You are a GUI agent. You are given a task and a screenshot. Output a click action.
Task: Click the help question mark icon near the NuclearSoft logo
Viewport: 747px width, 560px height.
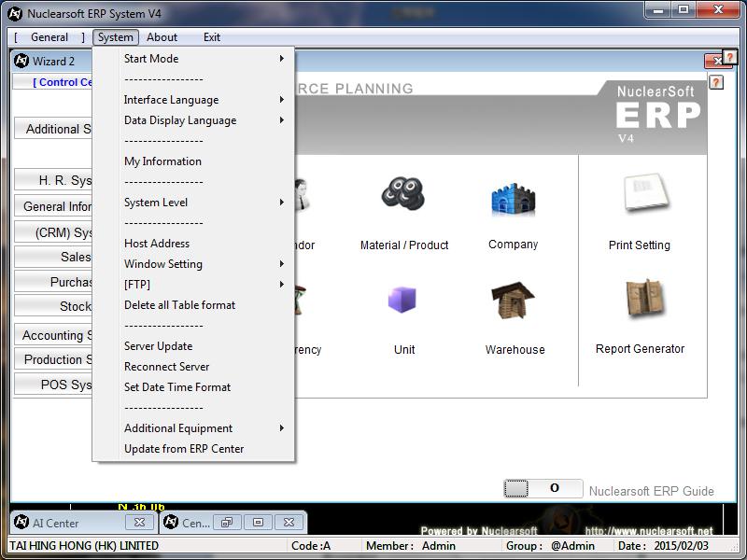pos(715,82)
